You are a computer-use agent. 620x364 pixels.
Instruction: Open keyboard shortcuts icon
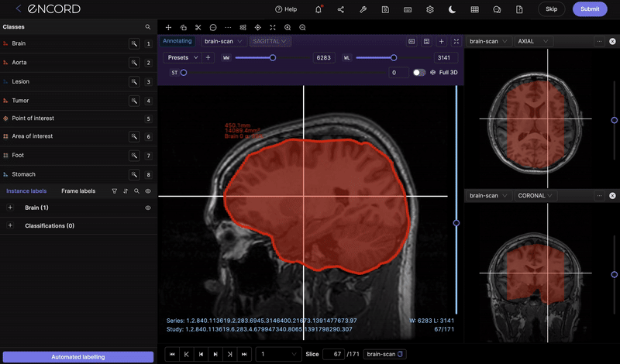click(x=408, y=9)
